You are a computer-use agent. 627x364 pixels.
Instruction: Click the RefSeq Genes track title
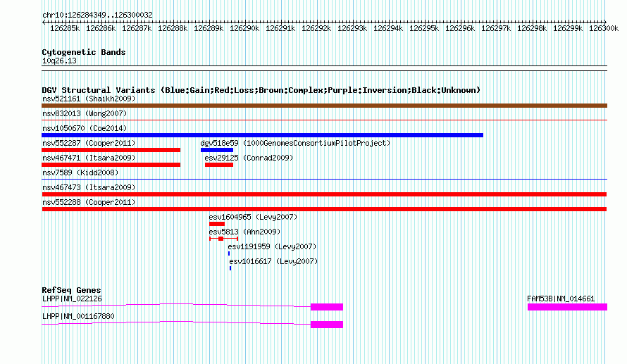pyautogui.click(x=71, y=290)
